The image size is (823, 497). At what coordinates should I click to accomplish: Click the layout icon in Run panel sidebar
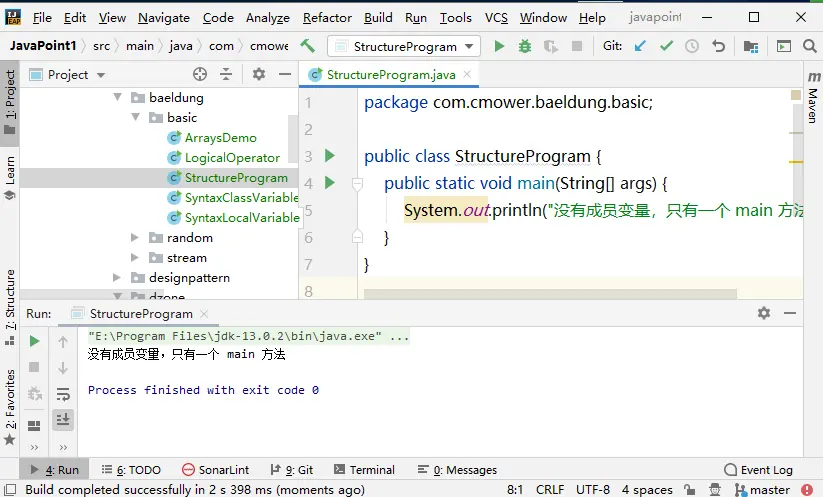click(x=34, y=426)
